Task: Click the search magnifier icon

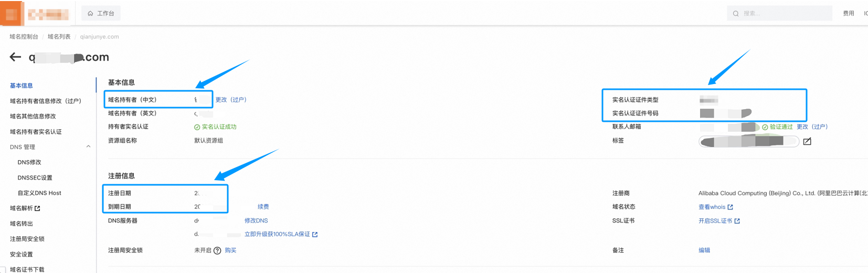Action: click(x=736, y=14)
